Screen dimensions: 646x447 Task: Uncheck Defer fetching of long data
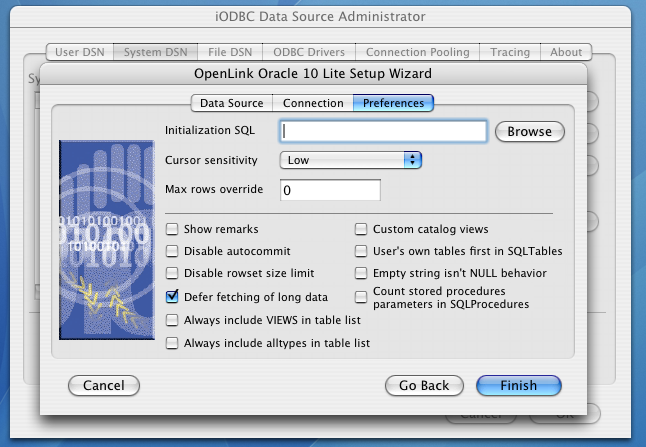[172, 297]
